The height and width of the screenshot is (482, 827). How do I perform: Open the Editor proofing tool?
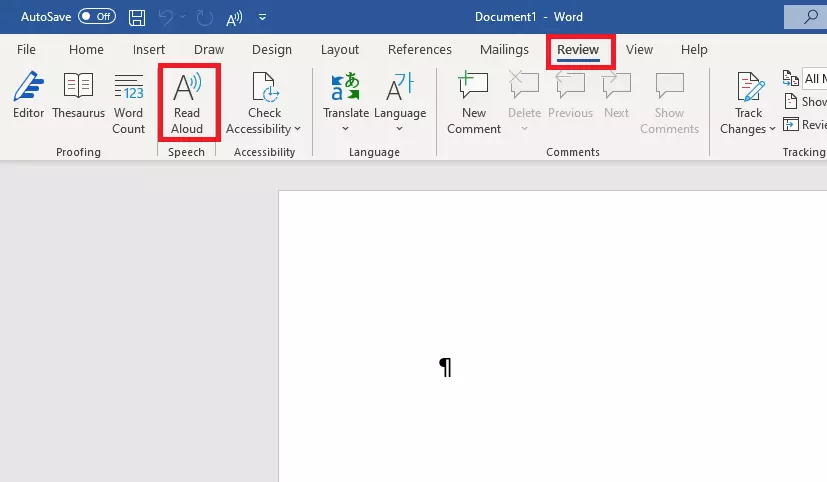(x=28, y=102)
